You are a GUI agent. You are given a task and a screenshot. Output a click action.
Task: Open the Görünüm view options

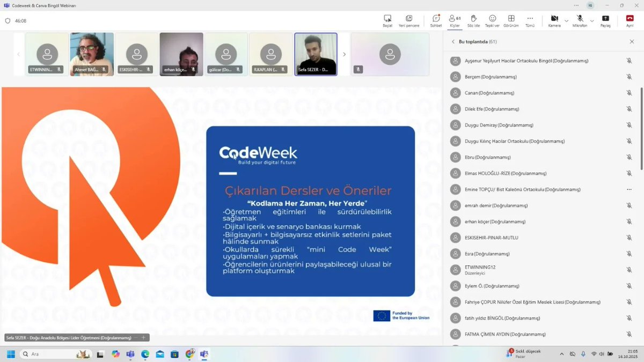(x=511, y=21)
